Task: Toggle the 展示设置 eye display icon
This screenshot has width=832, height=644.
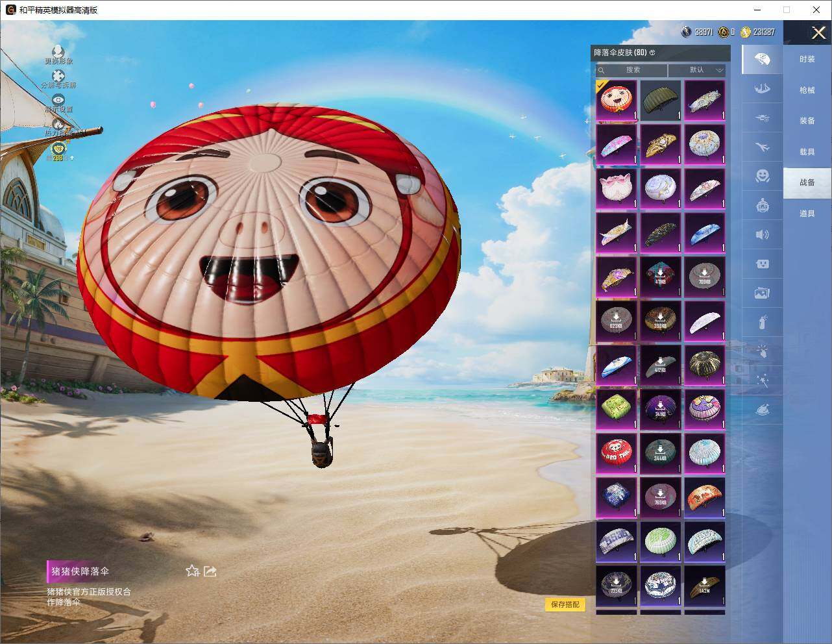Action: [58, 100]
